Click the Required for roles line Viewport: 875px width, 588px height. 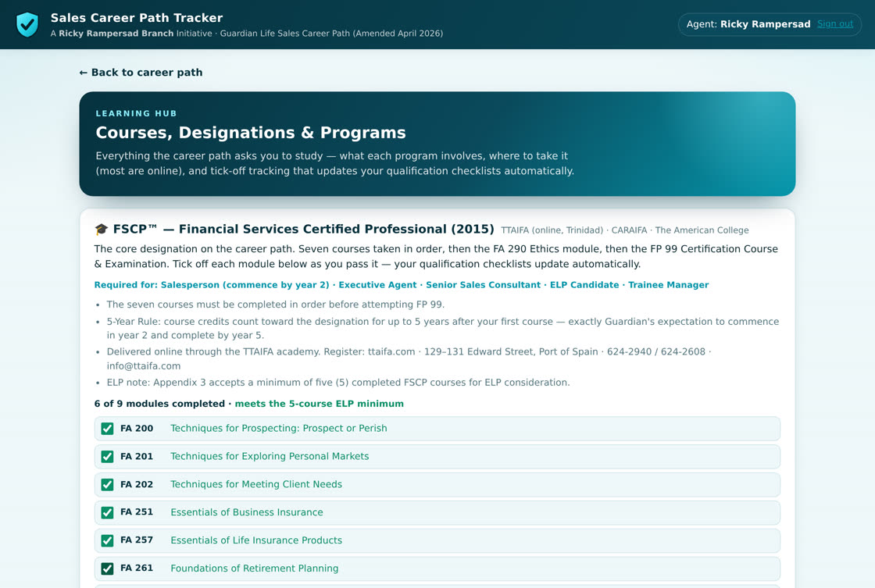[402, 285]
